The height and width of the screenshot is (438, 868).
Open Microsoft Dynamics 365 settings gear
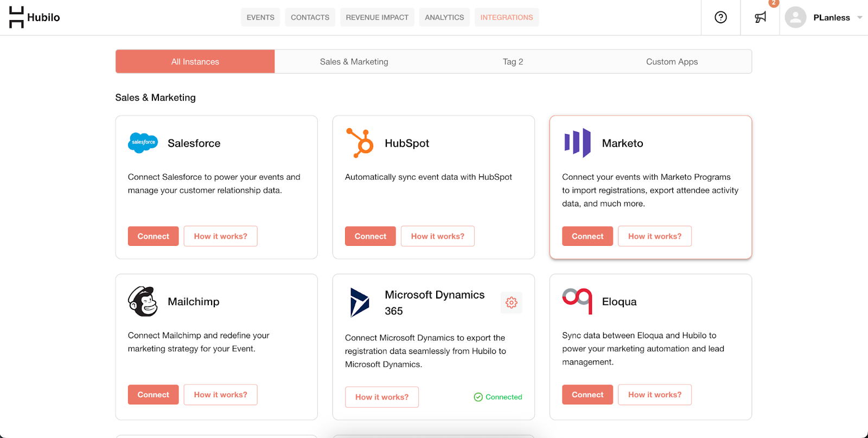[511, 302]
